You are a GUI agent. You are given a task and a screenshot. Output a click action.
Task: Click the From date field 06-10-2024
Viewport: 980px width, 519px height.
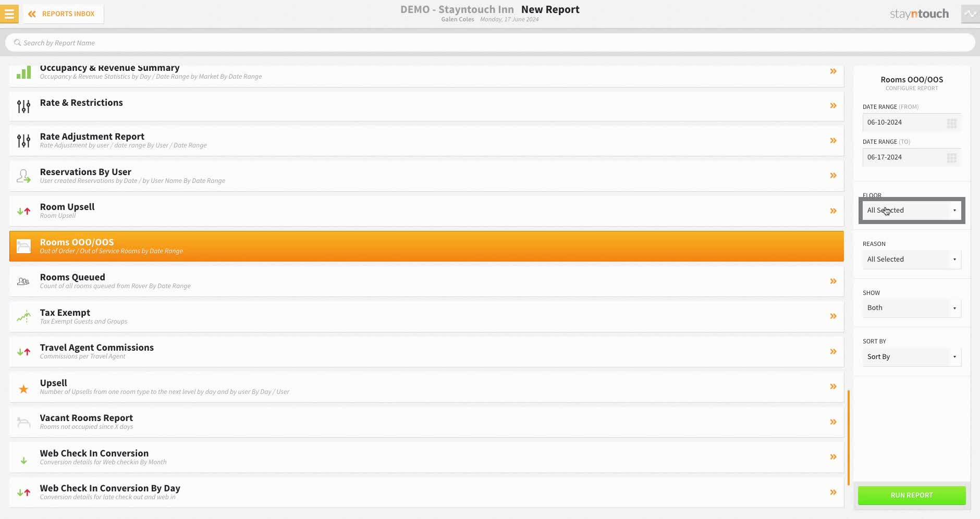coord(911,122)
